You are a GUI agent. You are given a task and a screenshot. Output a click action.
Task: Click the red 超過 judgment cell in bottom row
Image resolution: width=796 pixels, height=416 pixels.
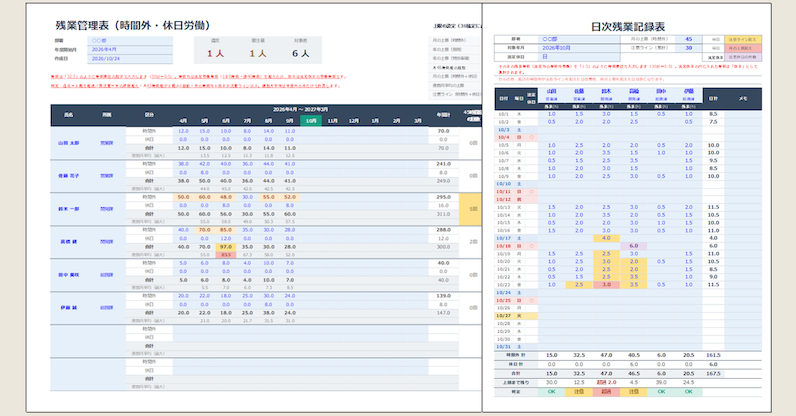(x=606, y=392)
